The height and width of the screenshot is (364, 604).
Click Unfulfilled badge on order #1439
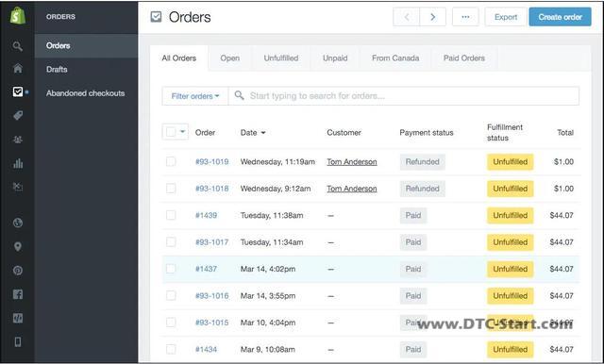click(511, 215)
